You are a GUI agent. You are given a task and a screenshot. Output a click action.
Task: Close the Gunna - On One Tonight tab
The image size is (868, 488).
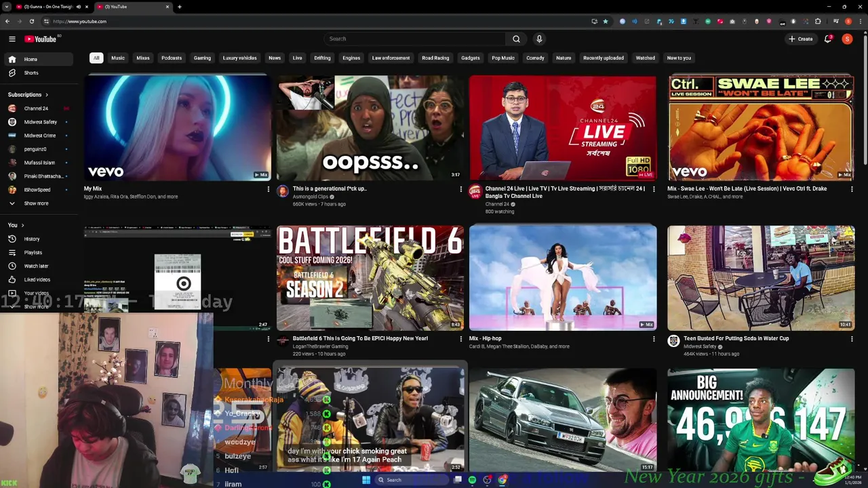86,7
